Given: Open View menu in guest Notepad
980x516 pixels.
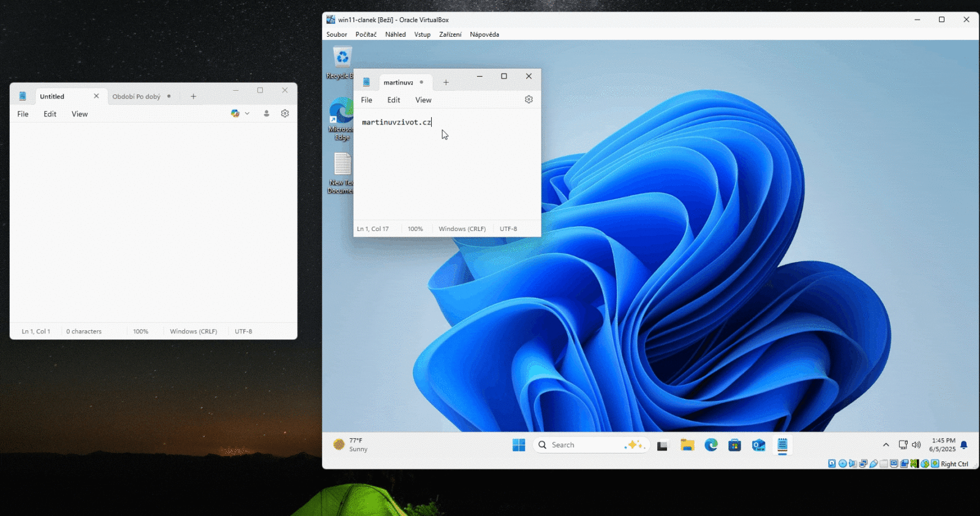Looking at the screenshot, I should point(423,100).
